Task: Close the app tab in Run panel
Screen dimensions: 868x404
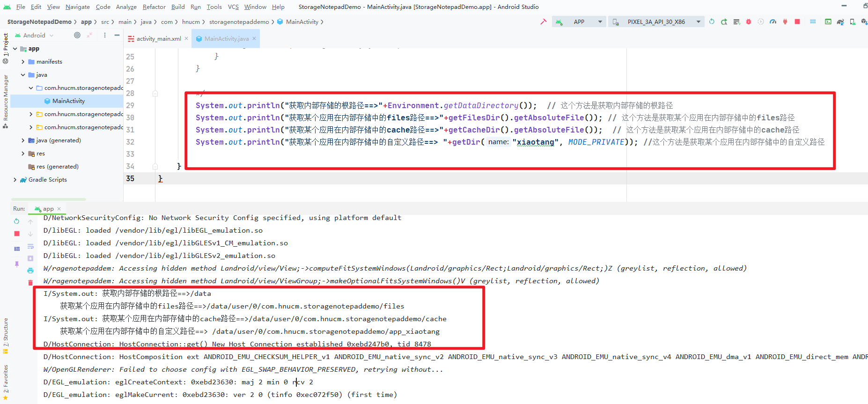Action: tap(59, 209)
